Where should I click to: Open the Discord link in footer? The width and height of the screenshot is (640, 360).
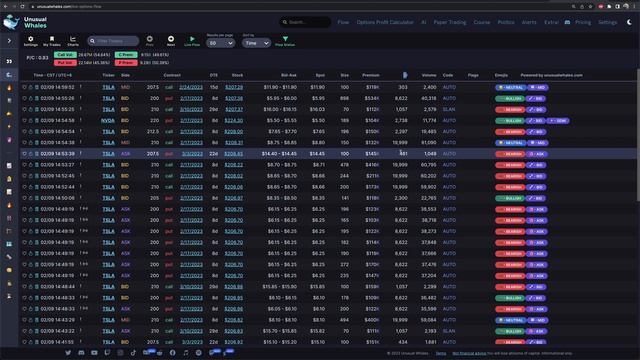81,353
